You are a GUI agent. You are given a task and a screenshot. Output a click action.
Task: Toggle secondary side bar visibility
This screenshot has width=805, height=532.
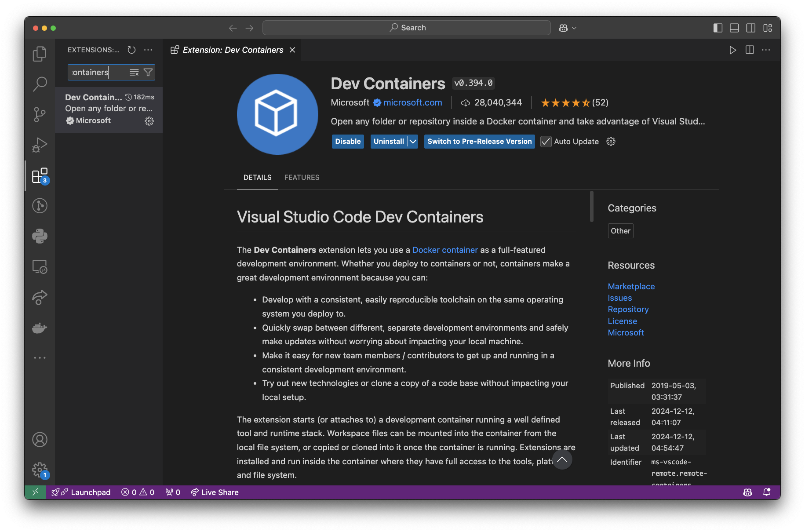click(751, 28)
